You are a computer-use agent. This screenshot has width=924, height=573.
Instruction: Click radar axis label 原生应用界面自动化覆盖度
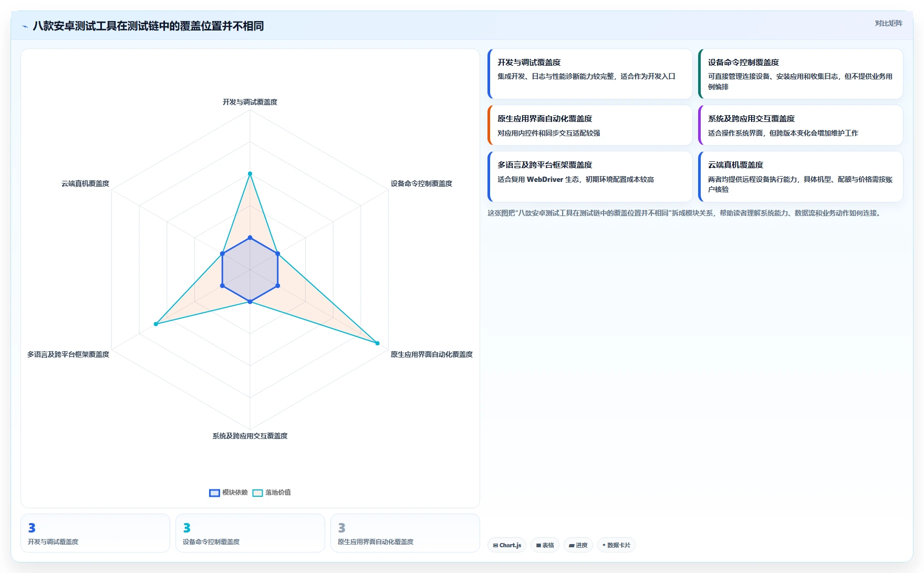431,354
